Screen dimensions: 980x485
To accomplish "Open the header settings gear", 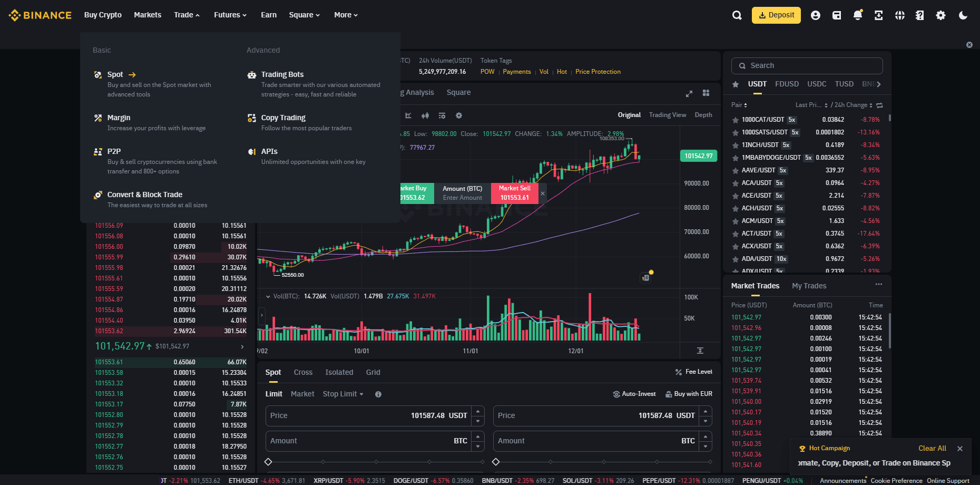I will pyautogui.click(x=940, y=15).
